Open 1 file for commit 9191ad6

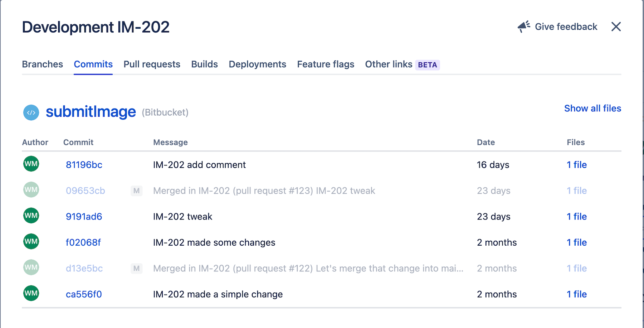click(x=576, y=216)
